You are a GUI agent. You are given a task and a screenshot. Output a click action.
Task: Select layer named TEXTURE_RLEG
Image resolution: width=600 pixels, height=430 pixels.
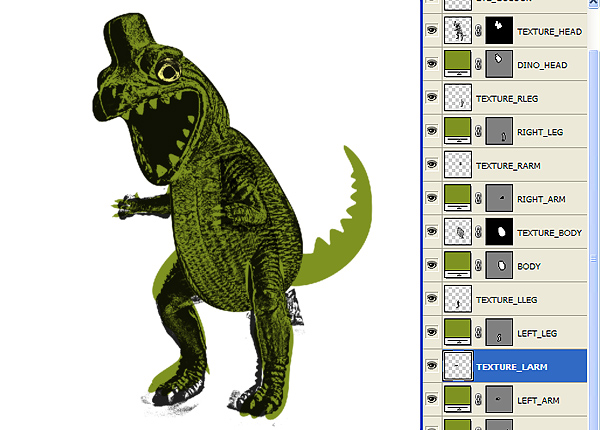[x=507, y=99]
